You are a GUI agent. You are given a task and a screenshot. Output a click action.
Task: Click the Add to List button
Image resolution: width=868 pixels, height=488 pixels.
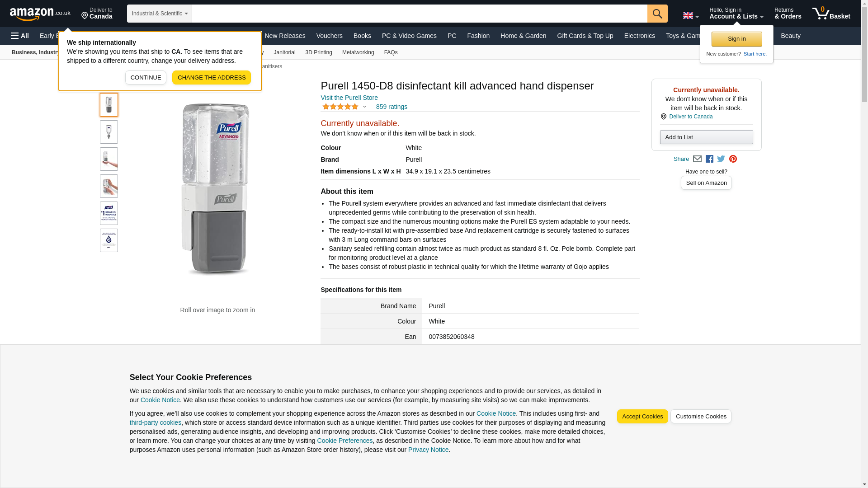(706, 137)
